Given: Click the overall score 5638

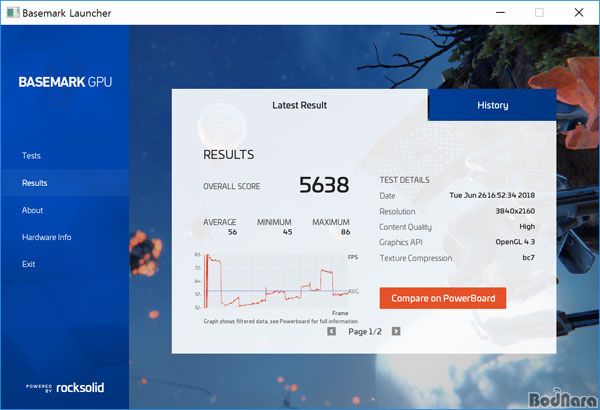Looking at the screenshot, I should pyautogui.click(x=324, y=185).
